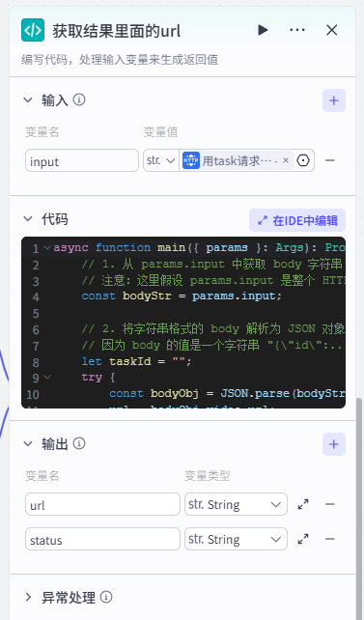This screenshot has height=620, width=364.
Task: Click the node title 获取结果里面的url
Action: tap(117, 31)
